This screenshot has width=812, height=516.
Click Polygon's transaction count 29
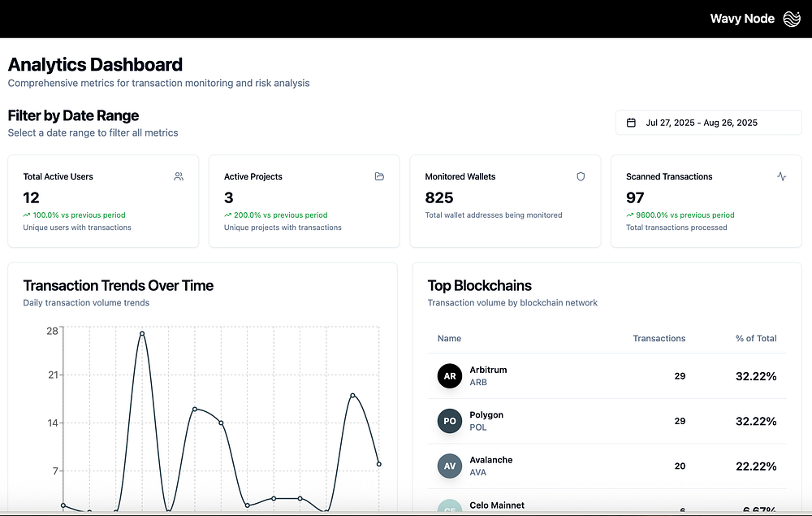tap(680, 421)
